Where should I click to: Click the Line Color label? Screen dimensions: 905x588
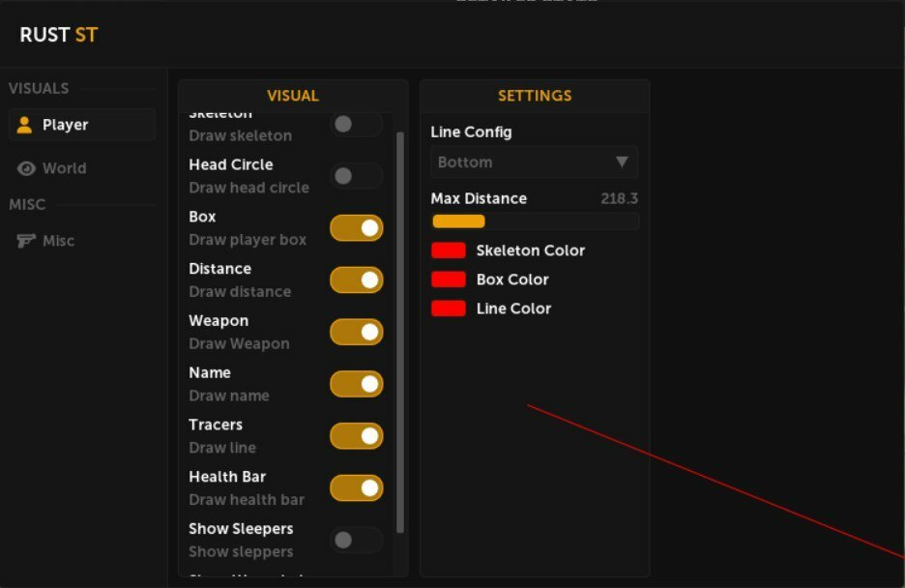click(513, 309)
